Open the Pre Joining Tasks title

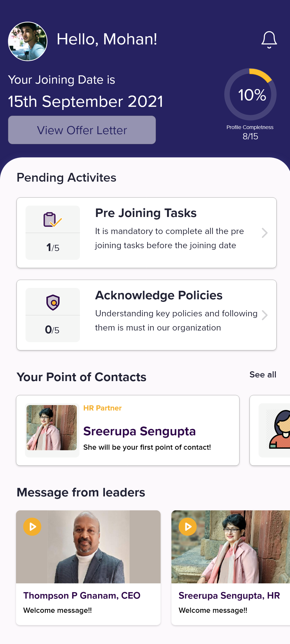tap(146, 213)
